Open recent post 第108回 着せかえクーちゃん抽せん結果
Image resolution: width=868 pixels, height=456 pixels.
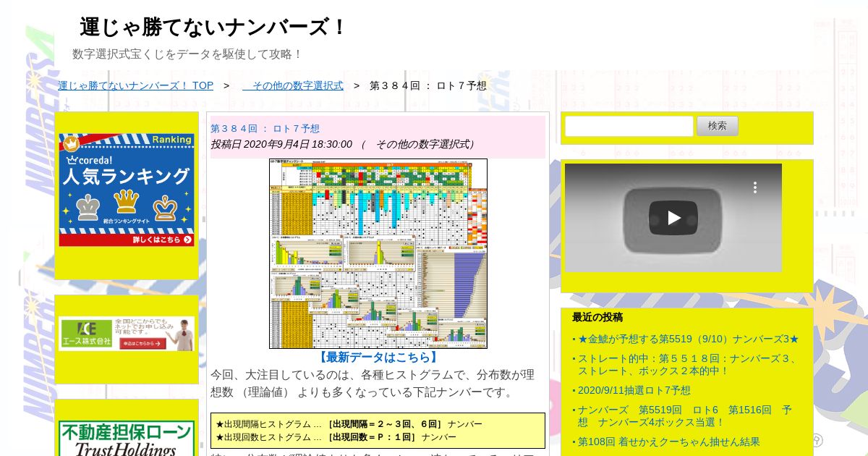pos(668,442)
